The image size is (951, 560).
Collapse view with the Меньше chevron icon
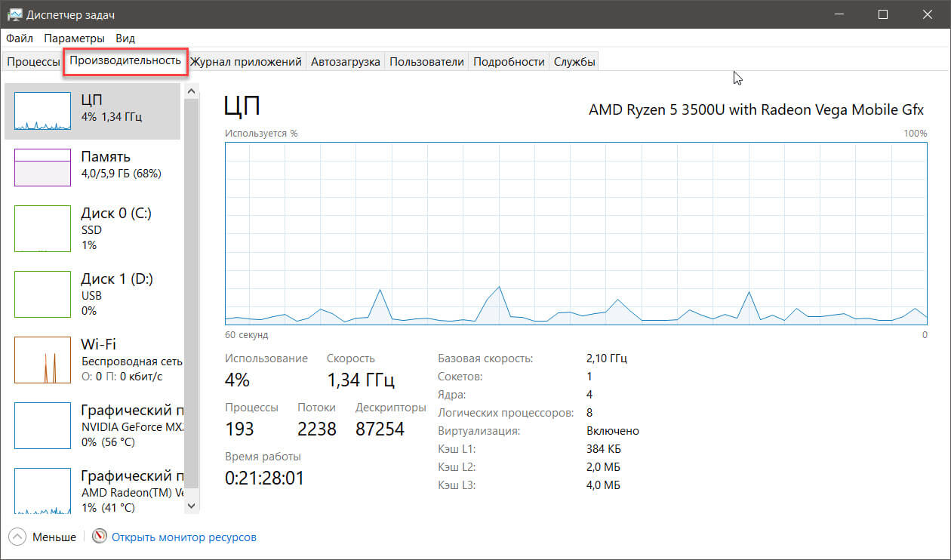click(x=17, y=537)
